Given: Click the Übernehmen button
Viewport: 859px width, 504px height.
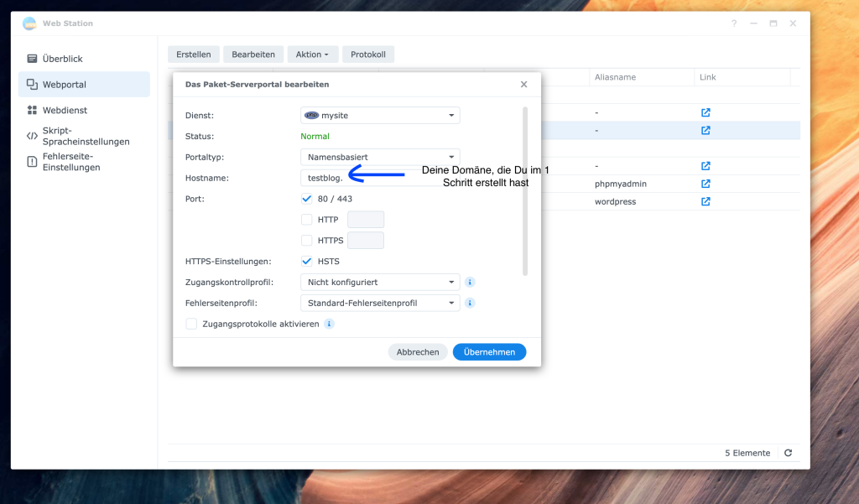Looking at the screenshot, I should coord(489,352).
